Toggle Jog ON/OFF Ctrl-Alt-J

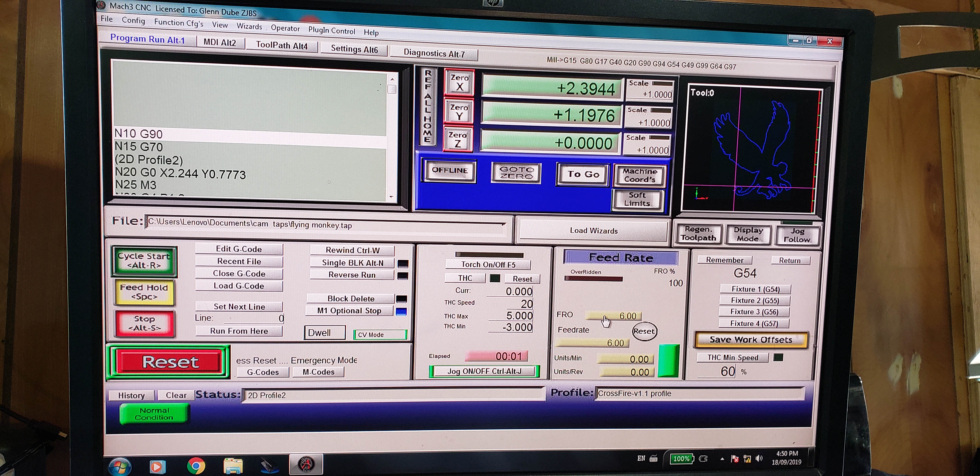click(484, 371)
